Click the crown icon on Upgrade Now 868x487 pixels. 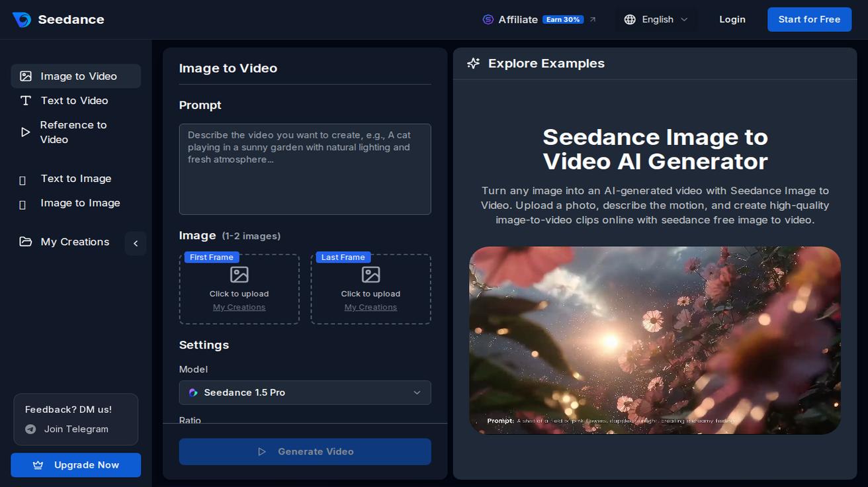(38, 465)
